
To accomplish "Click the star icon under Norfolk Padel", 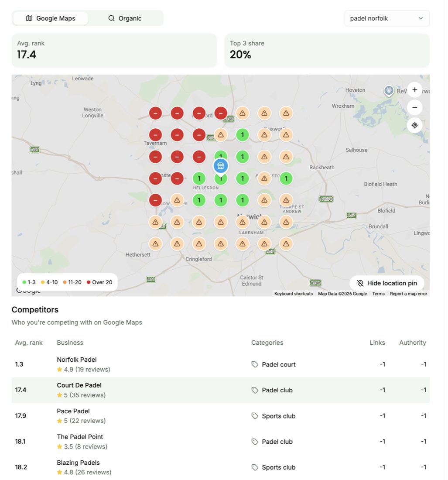I will pos(60,370).
